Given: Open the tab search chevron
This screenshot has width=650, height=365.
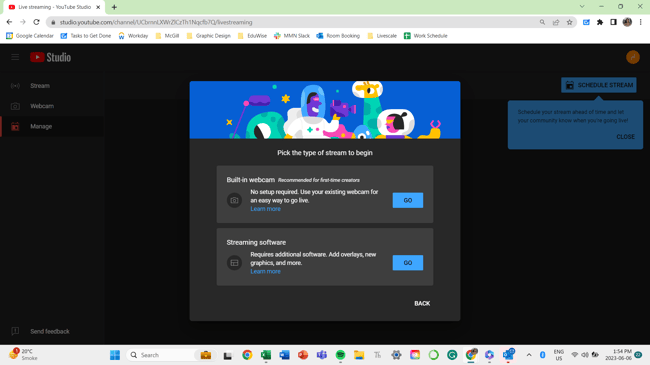Looking at the screenshot, I should [x=582, y=7].
